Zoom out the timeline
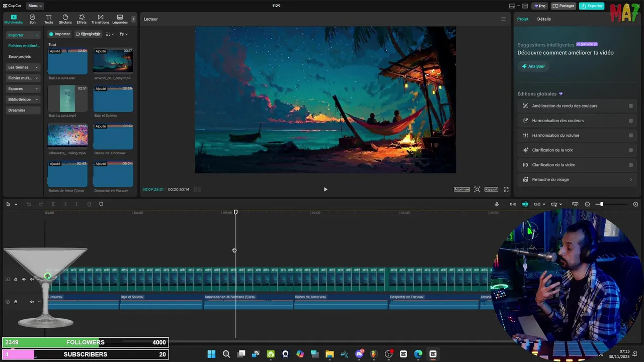This screenshot has height=362, width=644. coord(587,204)
